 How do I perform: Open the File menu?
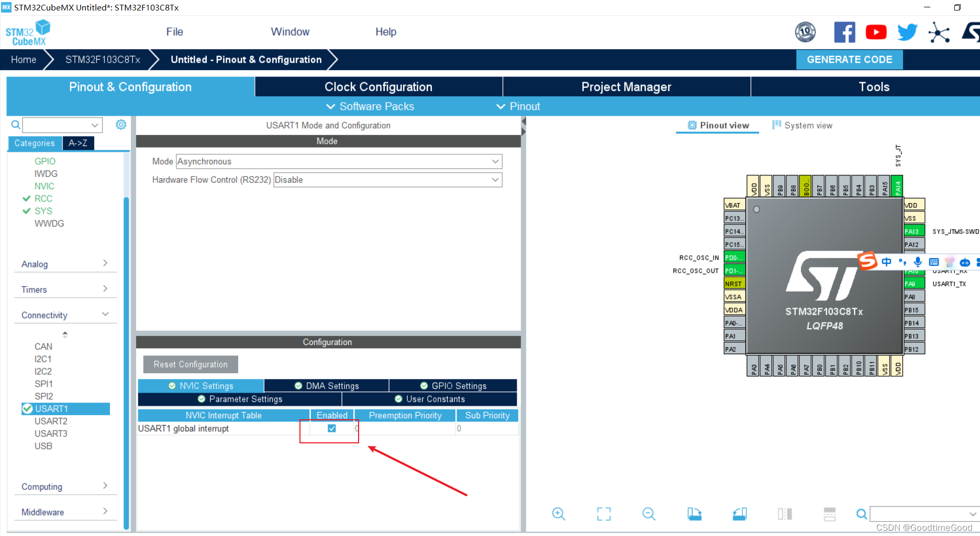174,32
